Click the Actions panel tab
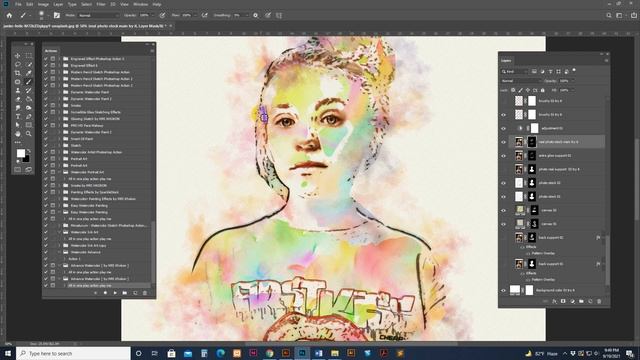Image resolution: width=640 pixels, height=360 pixels. point(51,51)
